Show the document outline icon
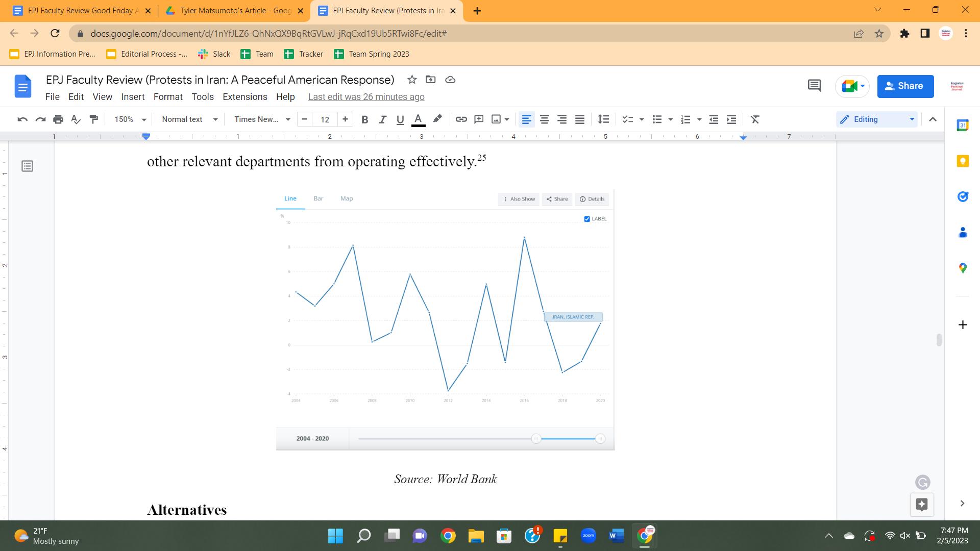 click(28, 166)
